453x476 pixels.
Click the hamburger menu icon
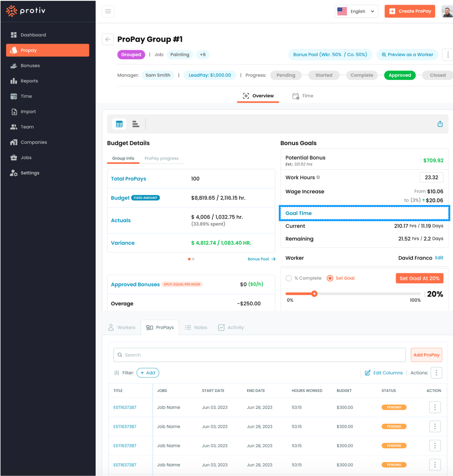pyautogui.click(x=108, y=11)
